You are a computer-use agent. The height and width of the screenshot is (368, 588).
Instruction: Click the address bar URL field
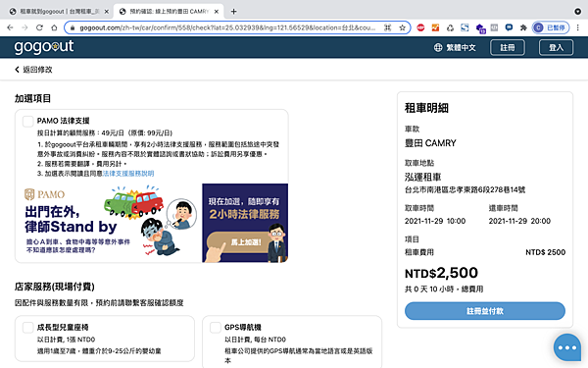point(227,27)
